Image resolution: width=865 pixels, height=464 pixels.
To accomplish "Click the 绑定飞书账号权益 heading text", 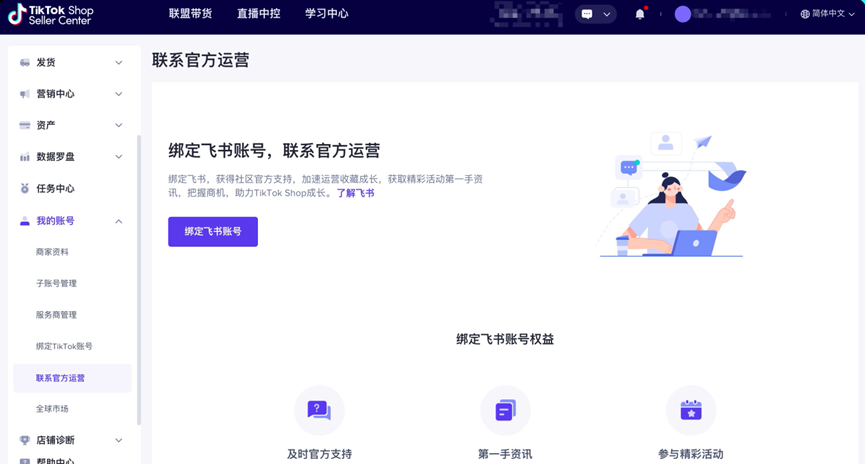I will [505, 339].
